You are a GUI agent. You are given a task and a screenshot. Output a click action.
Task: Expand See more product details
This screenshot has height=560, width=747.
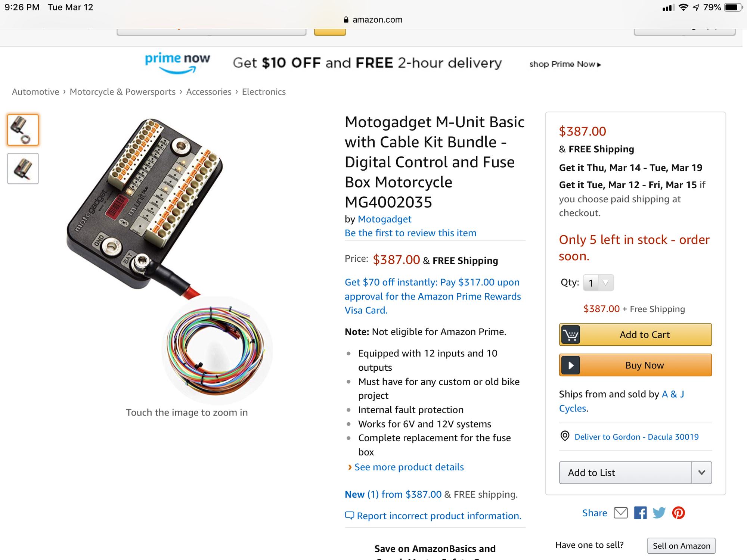409,467
